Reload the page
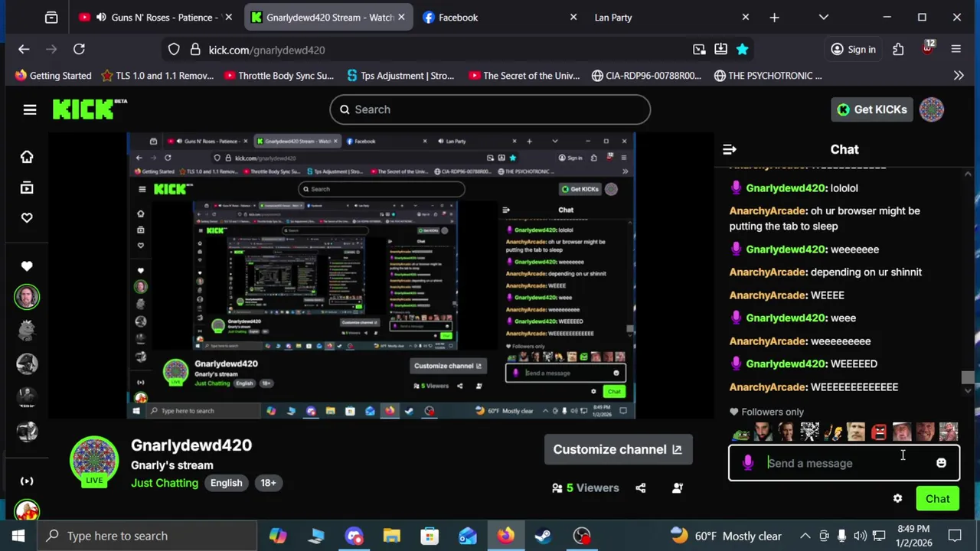 coord(79,49)
